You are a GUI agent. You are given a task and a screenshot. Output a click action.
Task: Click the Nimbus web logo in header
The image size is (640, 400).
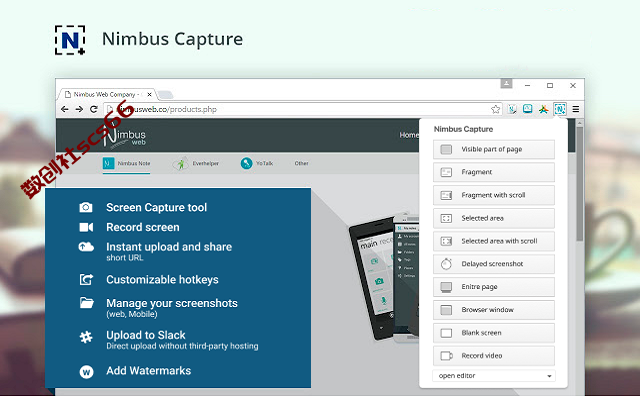pos(124,137)
